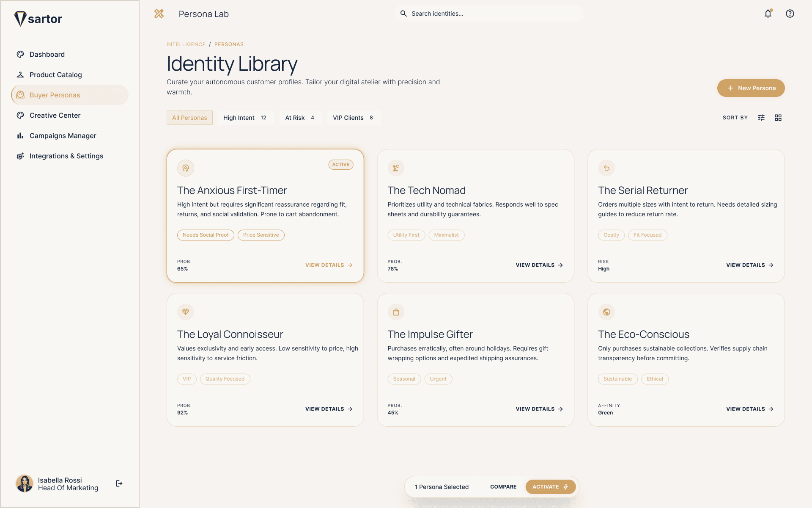Click the notification bell icon
Screen dimensions: 812x508
pyautogui.click(x=768, y=14)
